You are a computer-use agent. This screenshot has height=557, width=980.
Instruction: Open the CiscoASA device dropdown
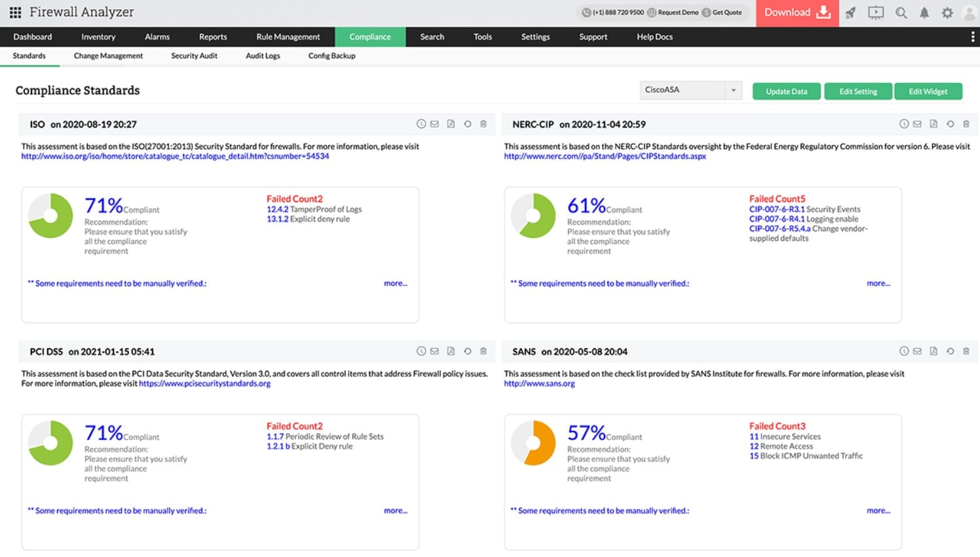click(x=690, y=90)
